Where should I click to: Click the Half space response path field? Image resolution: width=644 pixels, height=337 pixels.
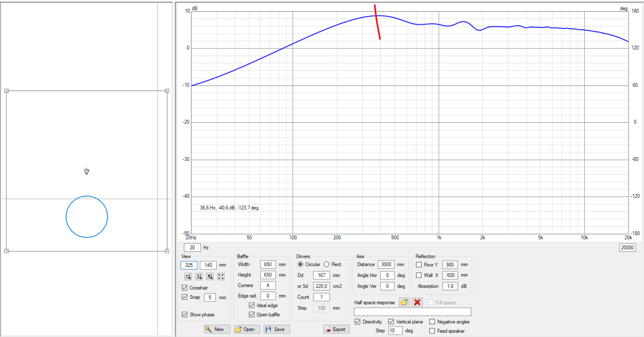(413, 312)
